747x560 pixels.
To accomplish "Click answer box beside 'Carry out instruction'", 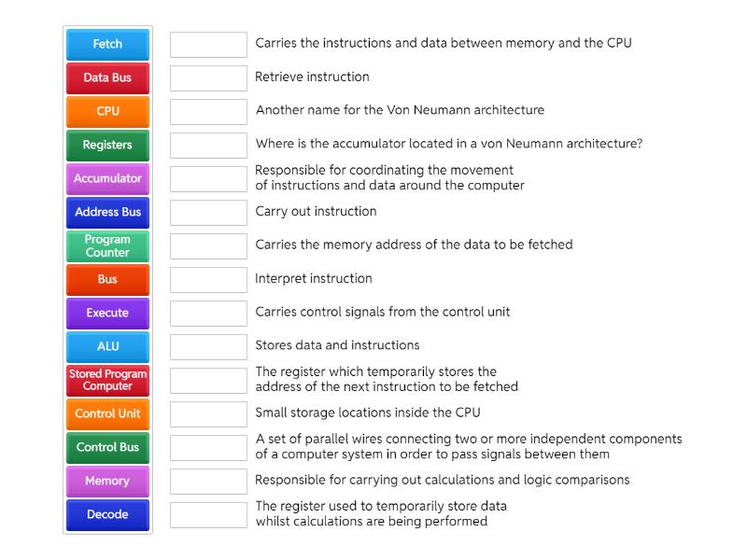I will (208, 213).
